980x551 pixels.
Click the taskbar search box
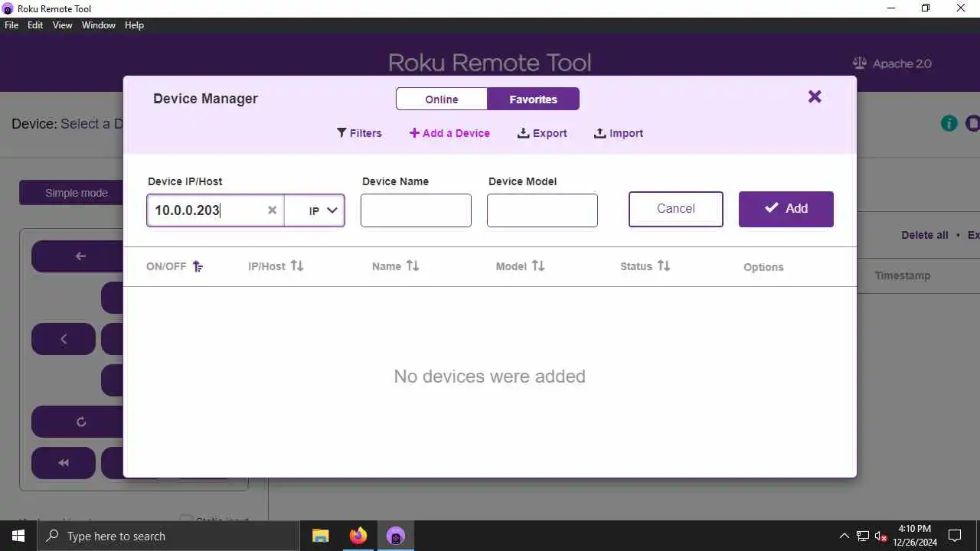pos(168,536)
